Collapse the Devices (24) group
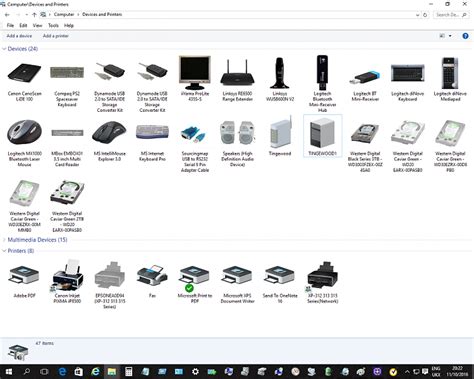 (4, 49)
